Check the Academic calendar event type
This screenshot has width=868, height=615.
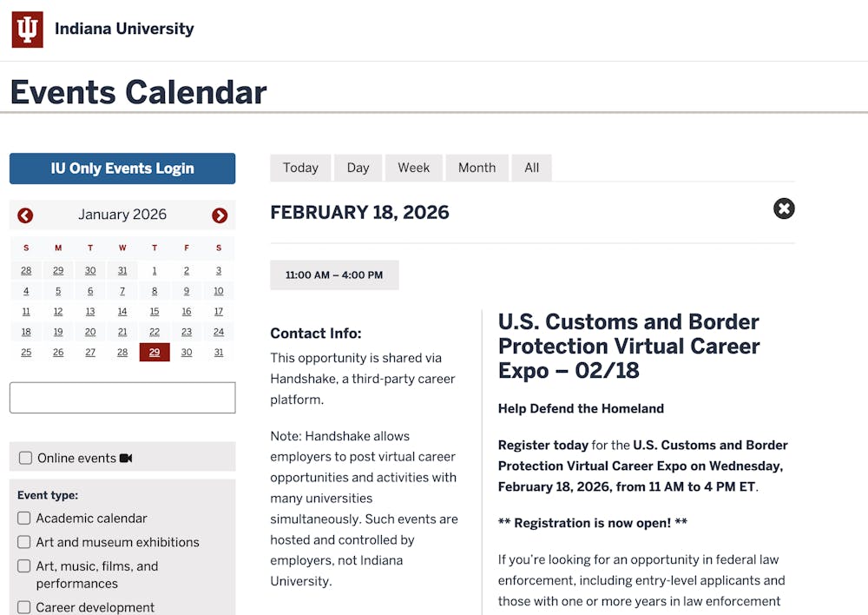24,519
